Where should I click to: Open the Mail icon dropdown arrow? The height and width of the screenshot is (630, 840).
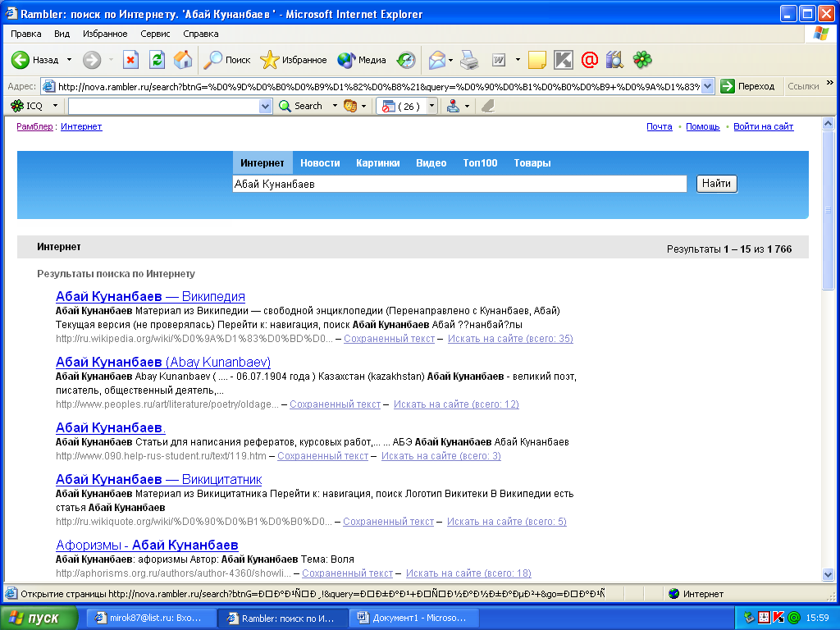450,59
